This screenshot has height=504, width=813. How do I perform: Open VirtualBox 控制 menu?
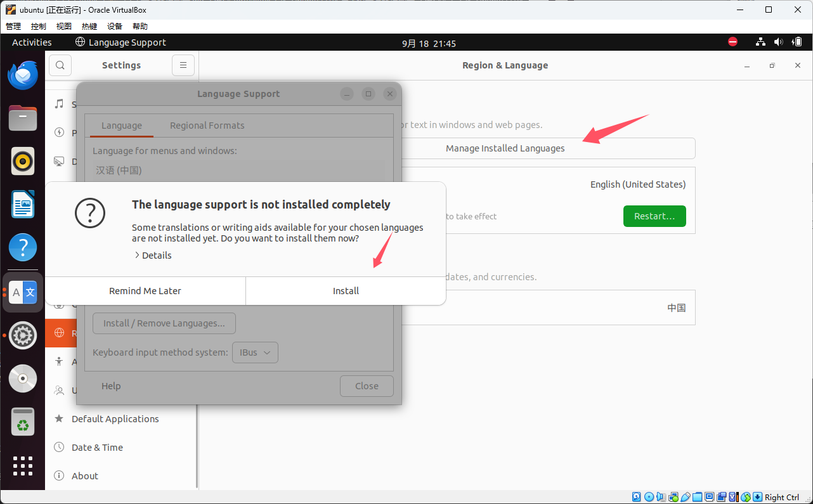click(39, 26)
